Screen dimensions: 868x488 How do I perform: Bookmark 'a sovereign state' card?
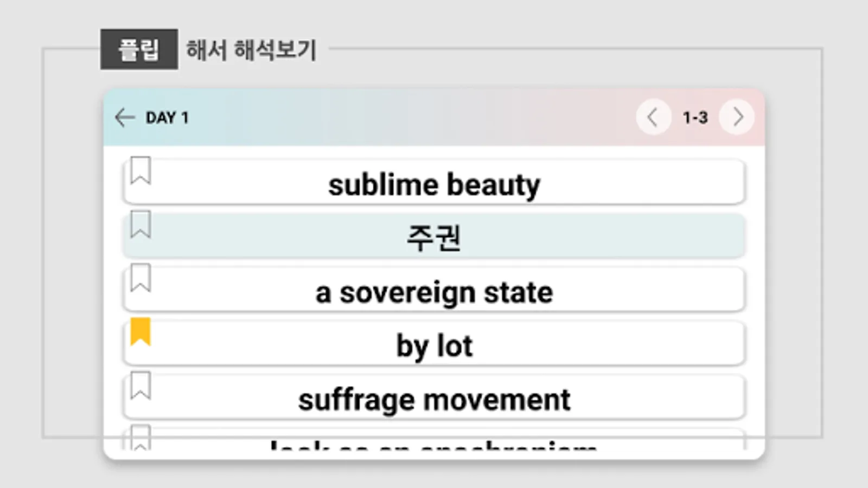(141, 278)
